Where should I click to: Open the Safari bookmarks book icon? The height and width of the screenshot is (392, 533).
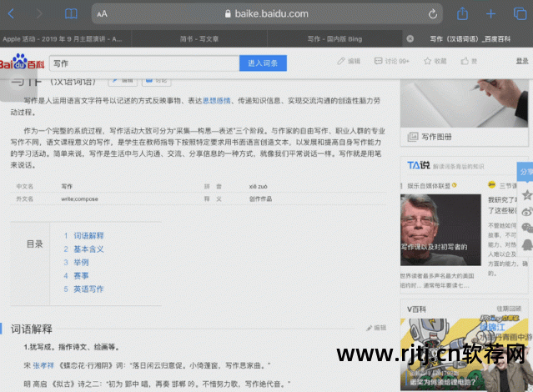[x=71, y=14]
